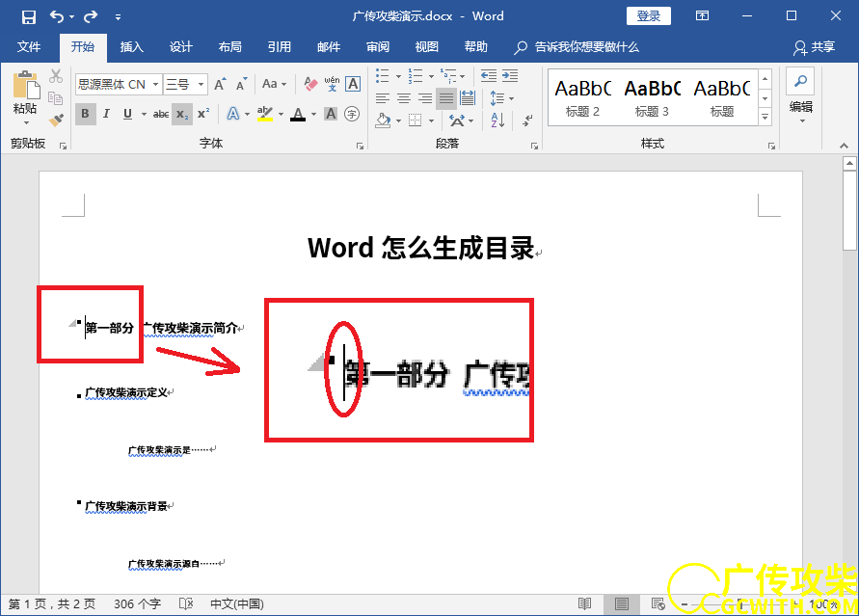Redo the last action
The width and height of the screenshot is (859, 616).
coord(91,16)
